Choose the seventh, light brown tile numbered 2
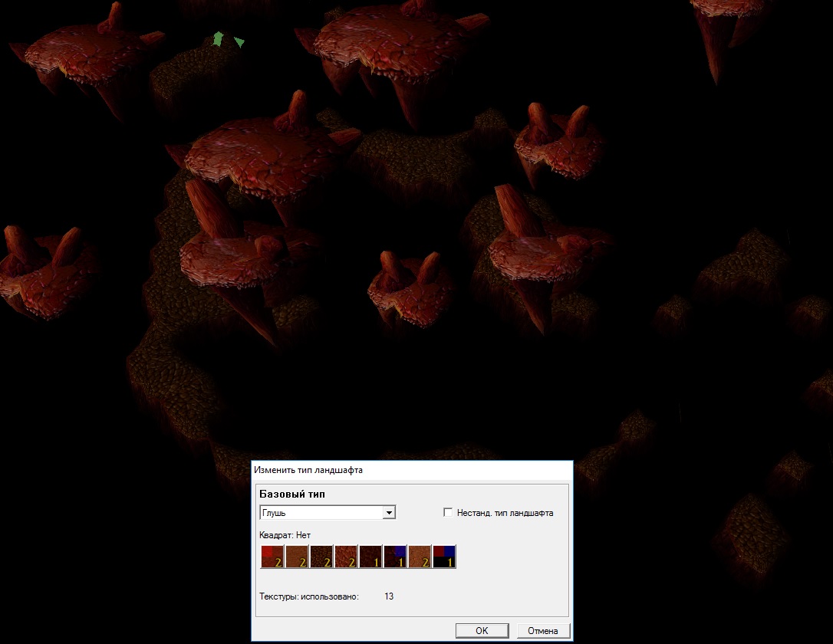This screenshot has height=644, width=833. click(x=419, y=557)
